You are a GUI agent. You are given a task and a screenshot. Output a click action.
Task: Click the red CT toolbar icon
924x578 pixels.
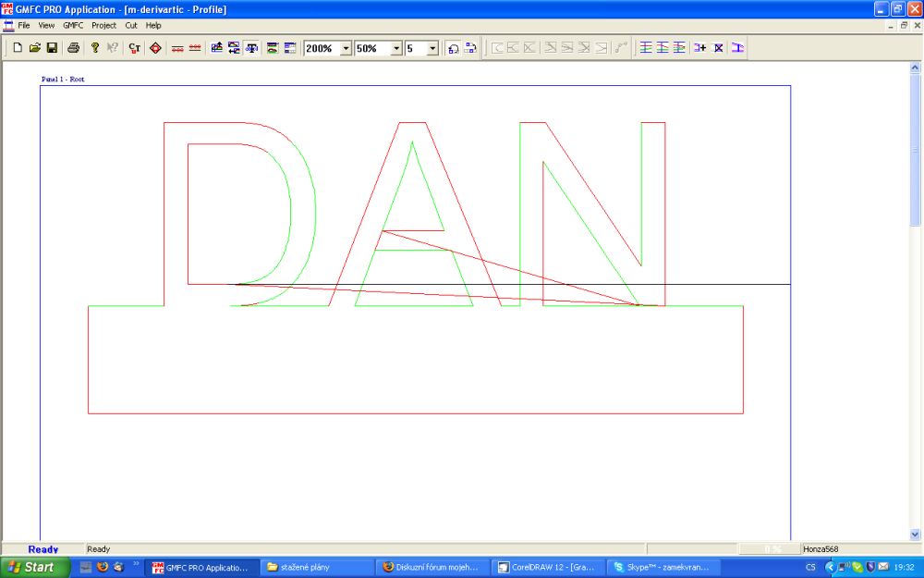pyautogui.click(x=135, y=47)
